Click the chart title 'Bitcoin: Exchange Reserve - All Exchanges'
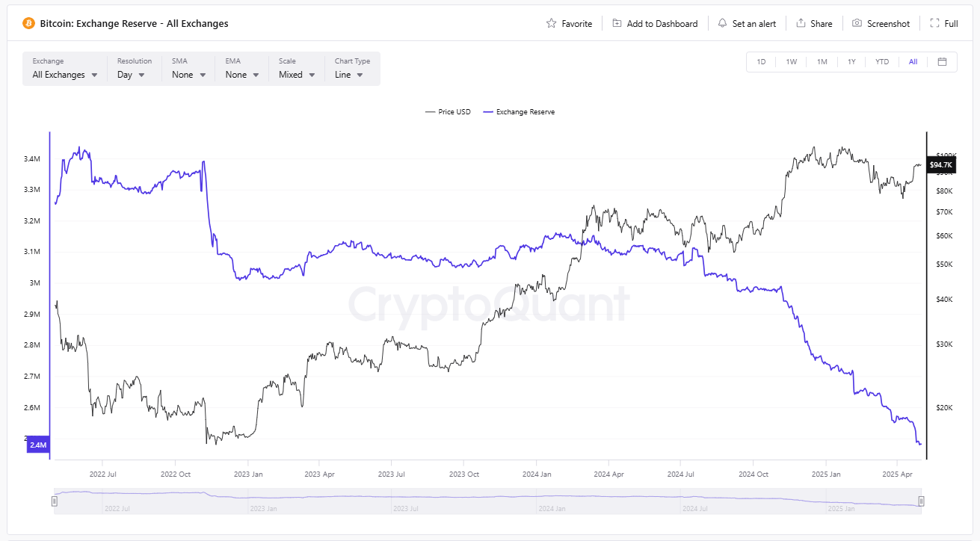The height and width of the screenshot is (541, 980). (x=134, y=23)
